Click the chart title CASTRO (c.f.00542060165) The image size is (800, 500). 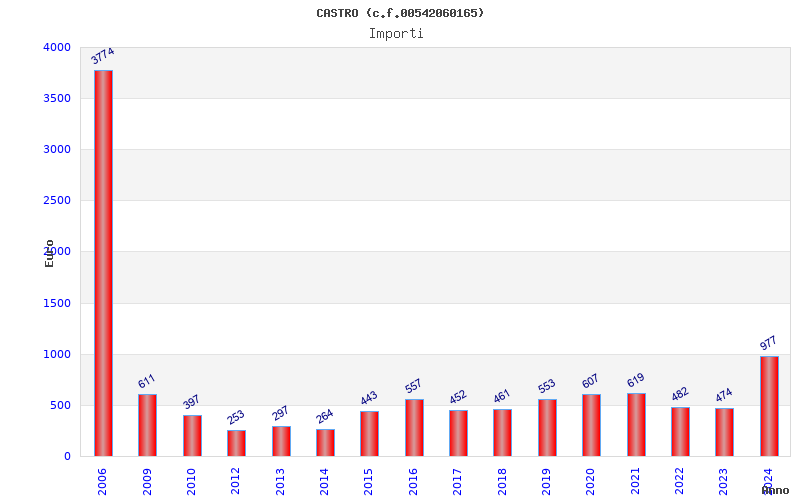click(x=400, y=13)
